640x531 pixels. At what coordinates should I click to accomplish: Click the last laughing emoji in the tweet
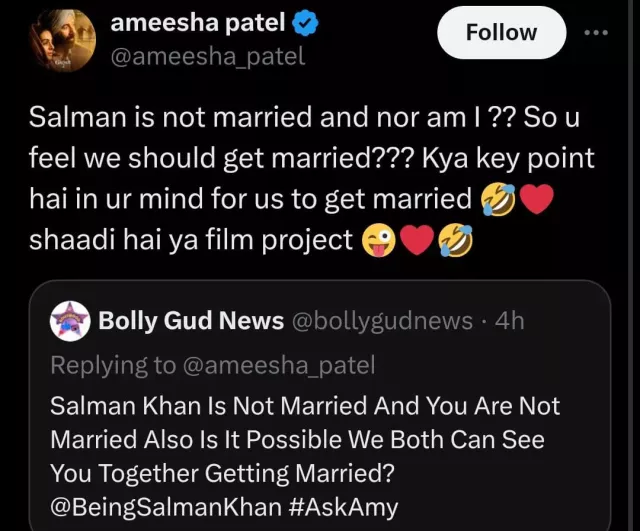[x=455, y=240]
